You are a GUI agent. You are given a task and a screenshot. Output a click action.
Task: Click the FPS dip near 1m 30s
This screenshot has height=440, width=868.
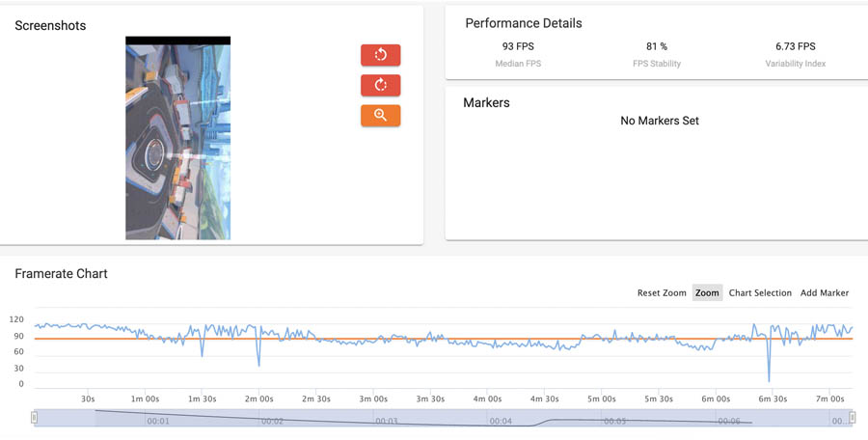tap(202, 353)
